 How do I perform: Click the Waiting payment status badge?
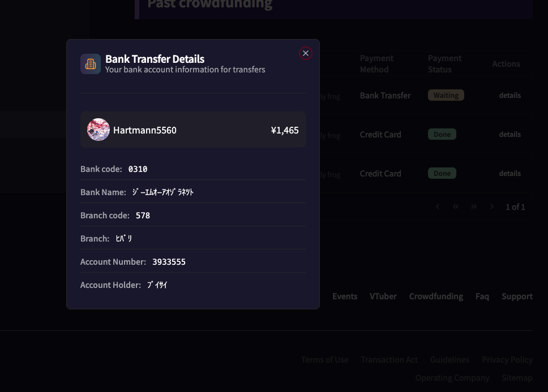click(446, 96)
